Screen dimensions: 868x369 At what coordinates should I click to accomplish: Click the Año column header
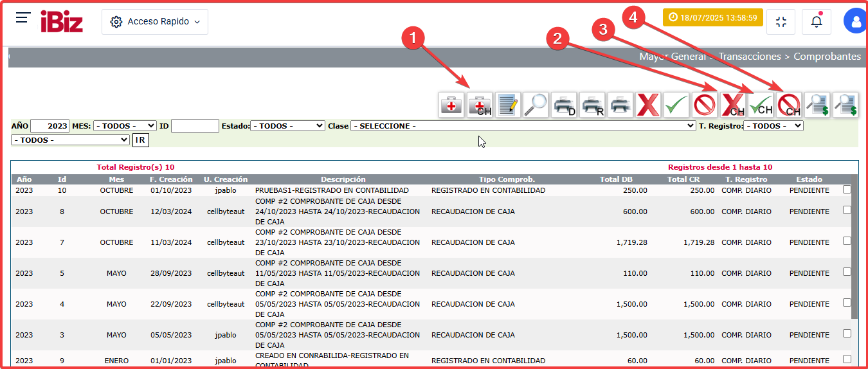24,179
